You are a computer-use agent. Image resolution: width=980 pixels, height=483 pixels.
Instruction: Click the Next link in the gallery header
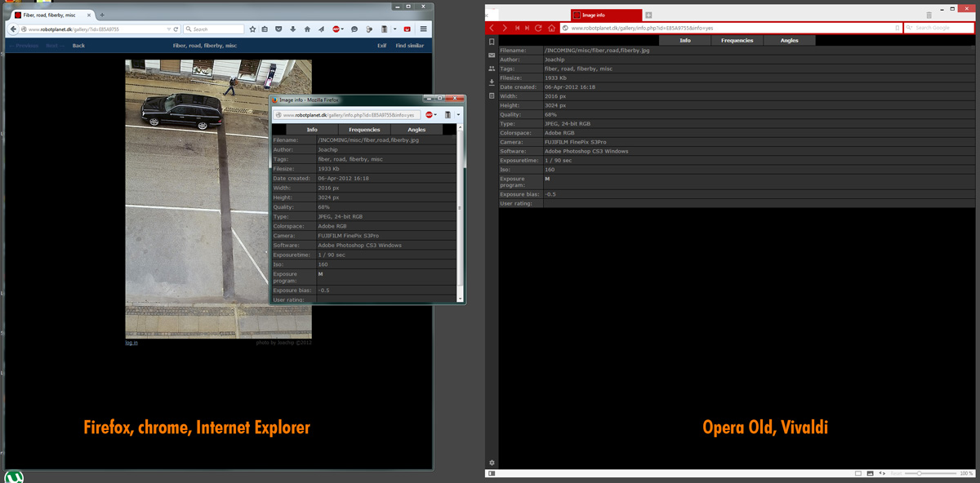(54, 46)
